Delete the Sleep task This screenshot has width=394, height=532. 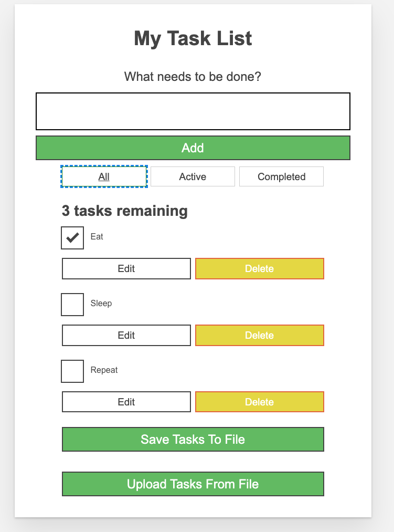point(259,335)
